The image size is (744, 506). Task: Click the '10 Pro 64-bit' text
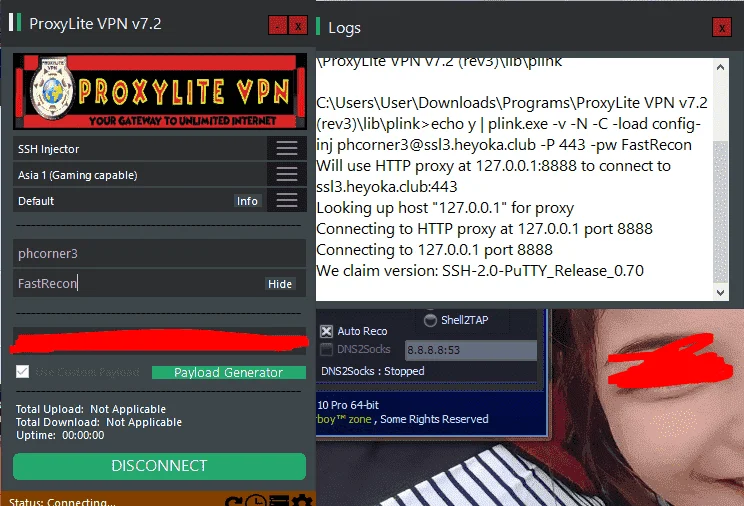pos(348,405)
